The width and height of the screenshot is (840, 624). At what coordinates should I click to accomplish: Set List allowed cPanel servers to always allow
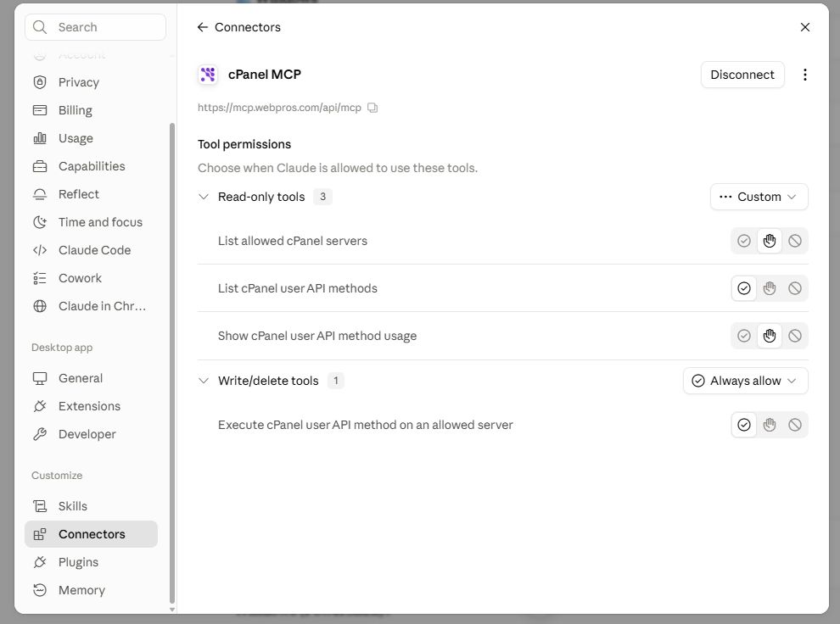(x=743, y=241)
